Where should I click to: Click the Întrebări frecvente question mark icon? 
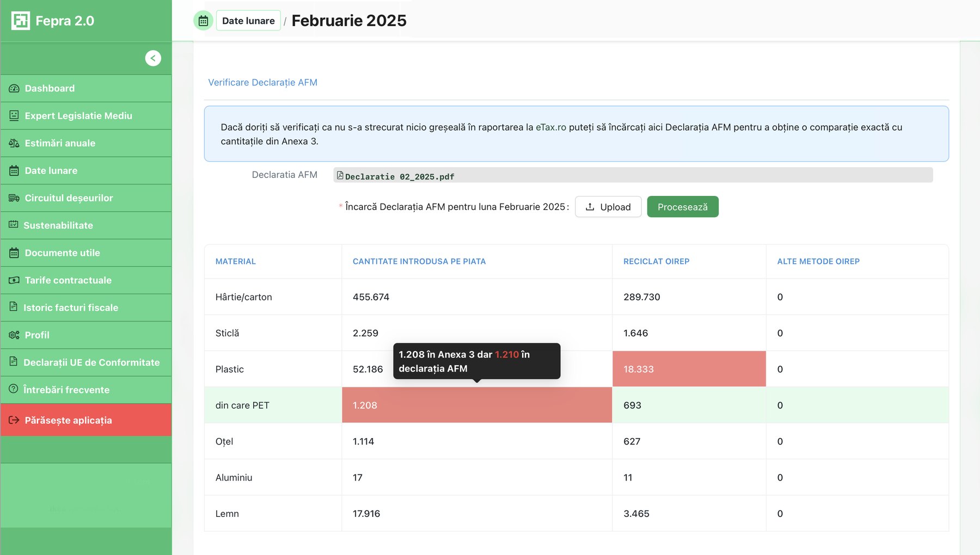tap(14, 388)
